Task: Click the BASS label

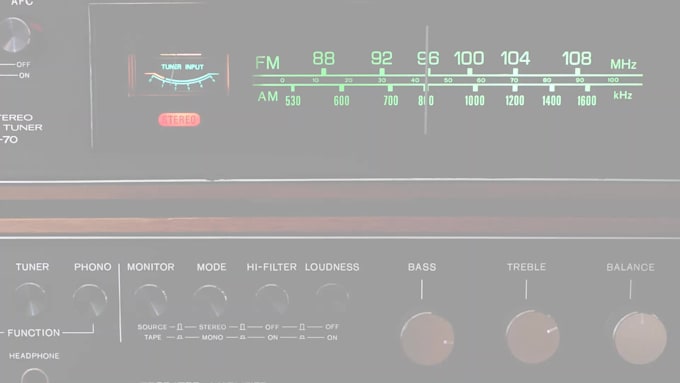Action: coord(422,267)
